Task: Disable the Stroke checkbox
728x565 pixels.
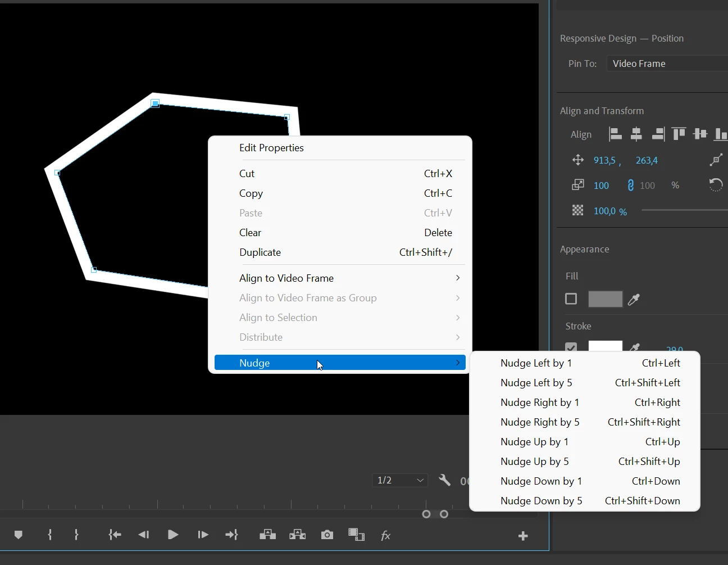Action: [x=571, y=347]
